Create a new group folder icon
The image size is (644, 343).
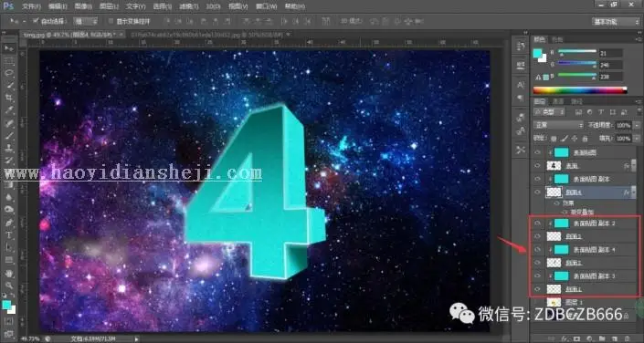click(602, 338)
